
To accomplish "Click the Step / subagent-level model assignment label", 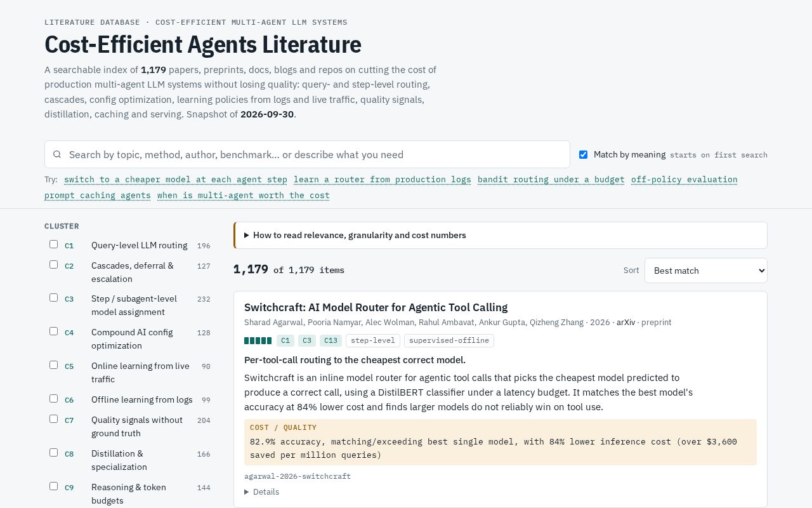I will (x=134, y=305).
